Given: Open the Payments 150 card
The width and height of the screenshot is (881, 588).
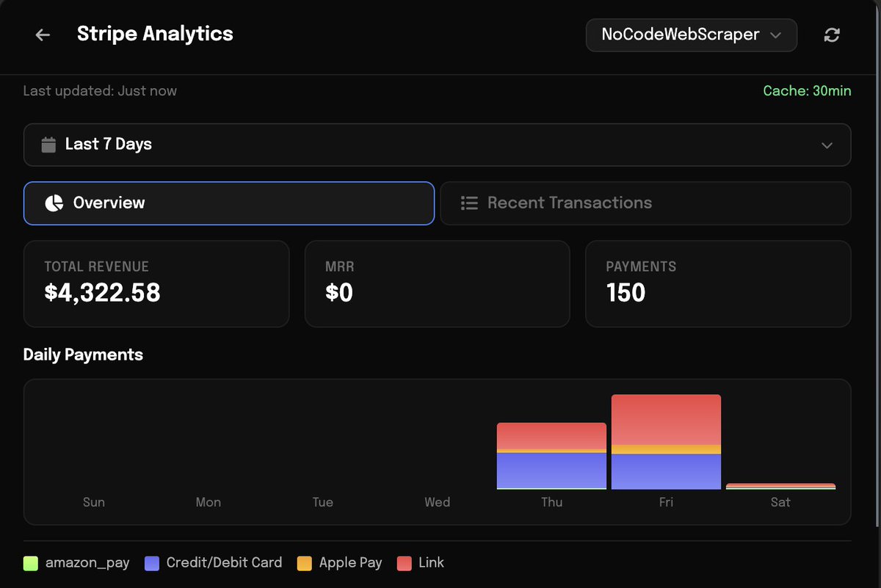Looking at the screenshot, I should point(718,283).
